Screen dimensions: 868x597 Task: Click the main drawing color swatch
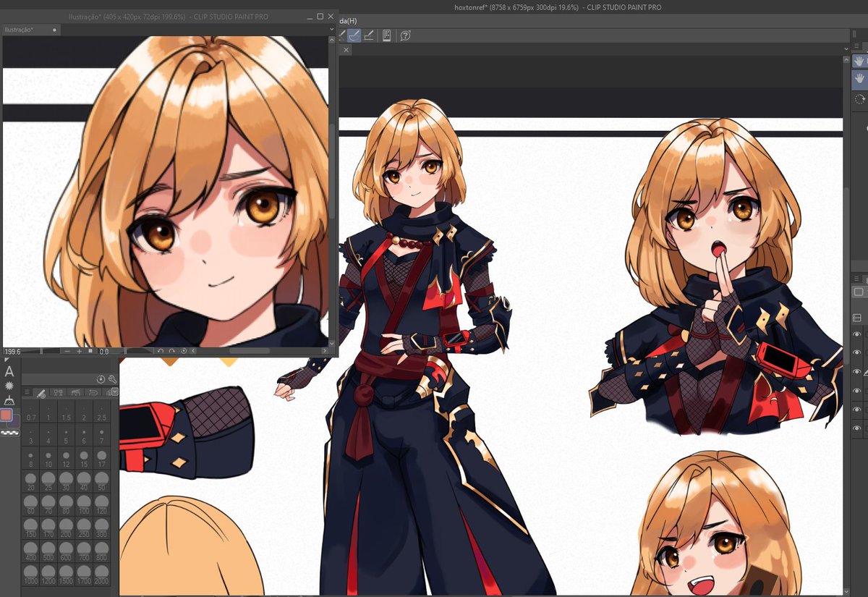point(7,415)
